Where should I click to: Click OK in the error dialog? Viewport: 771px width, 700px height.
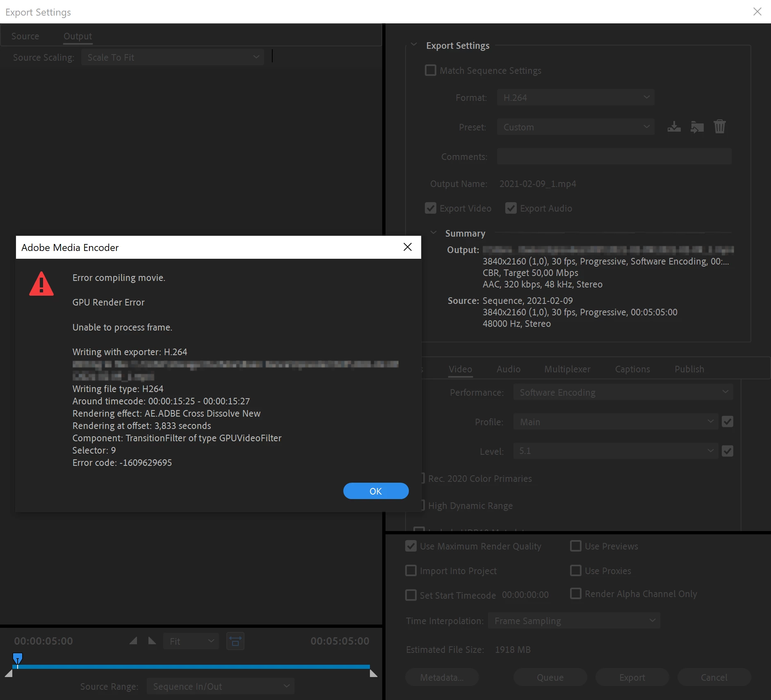(x=376, y=491)
